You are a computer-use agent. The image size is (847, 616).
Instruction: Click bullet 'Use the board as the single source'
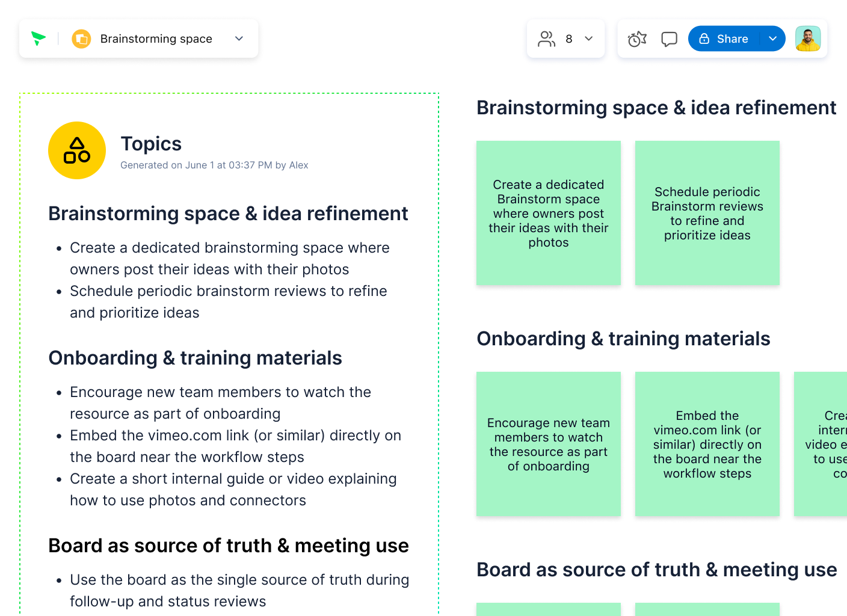coord(239,591)
